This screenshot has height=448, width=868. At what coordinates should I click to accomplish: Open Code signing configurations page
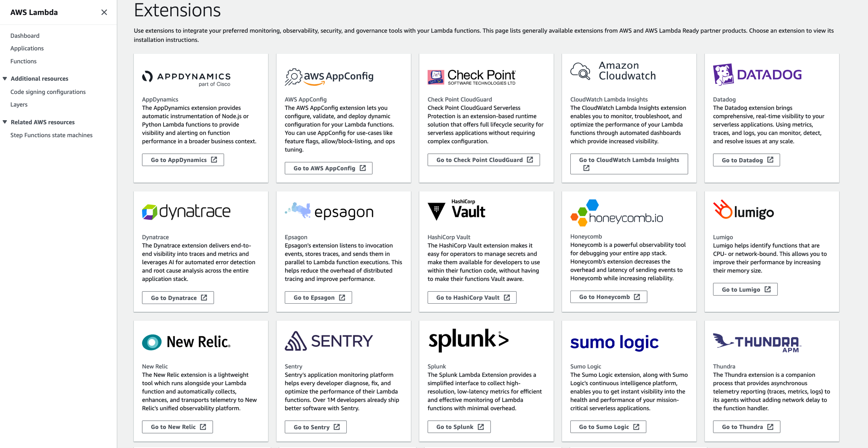(x=48, y=92)
